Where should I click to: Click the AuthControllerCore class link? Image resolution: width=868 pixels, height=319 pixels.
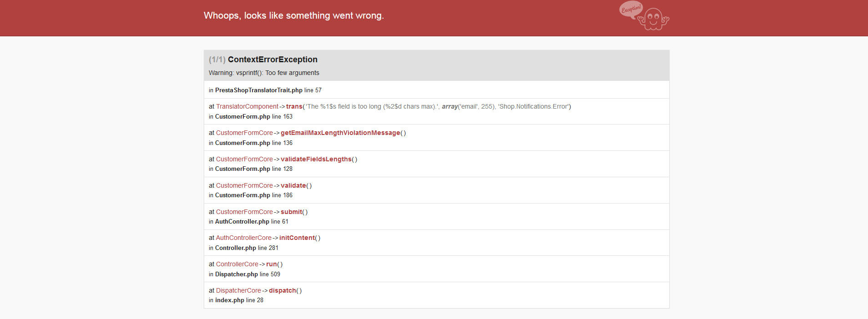[x=243, y=238]
